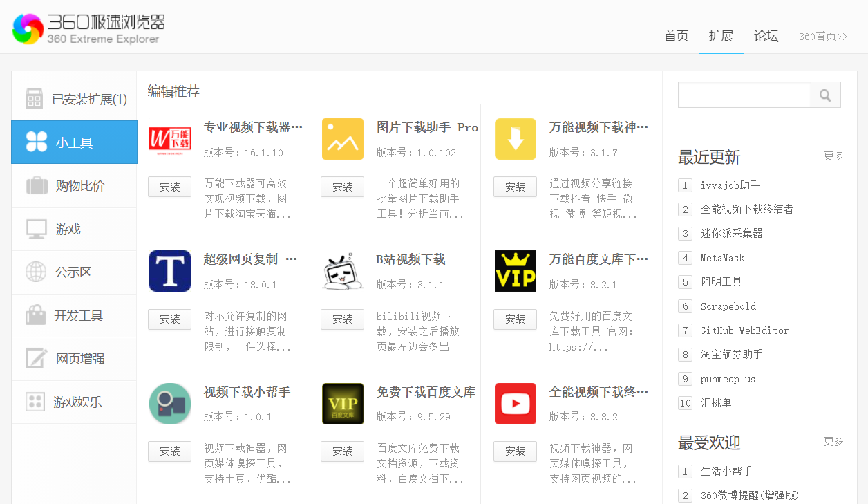Open the B站视频下载 bilibili icon
The width and height of the screenshot is (868, 504).
343,271
